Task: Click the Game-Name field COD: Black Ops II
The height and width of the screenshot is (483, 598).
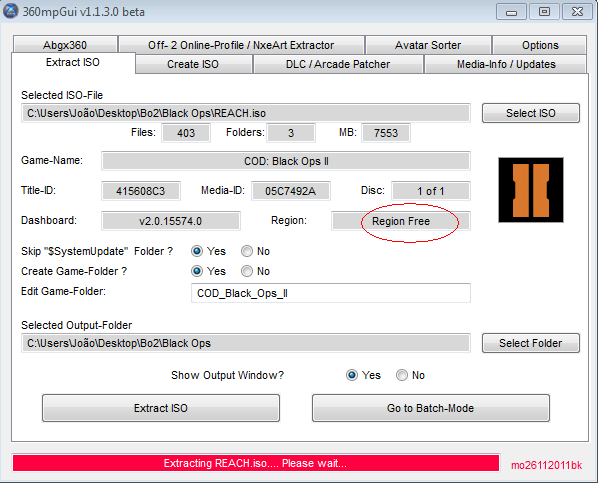Action: click(x=286, y=161)
